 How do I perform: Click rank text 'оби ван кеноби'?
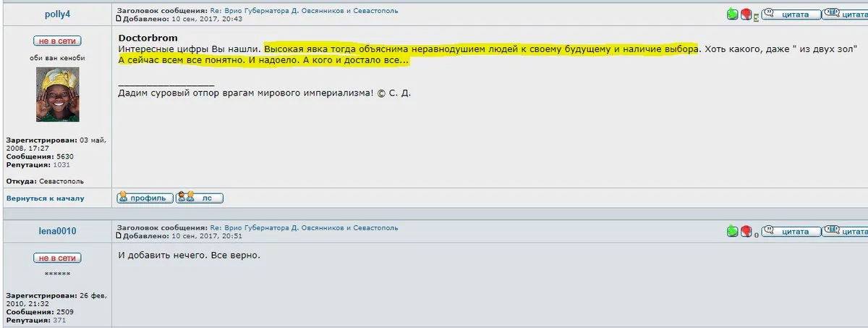pyautogui.click(x=57, y=57)
